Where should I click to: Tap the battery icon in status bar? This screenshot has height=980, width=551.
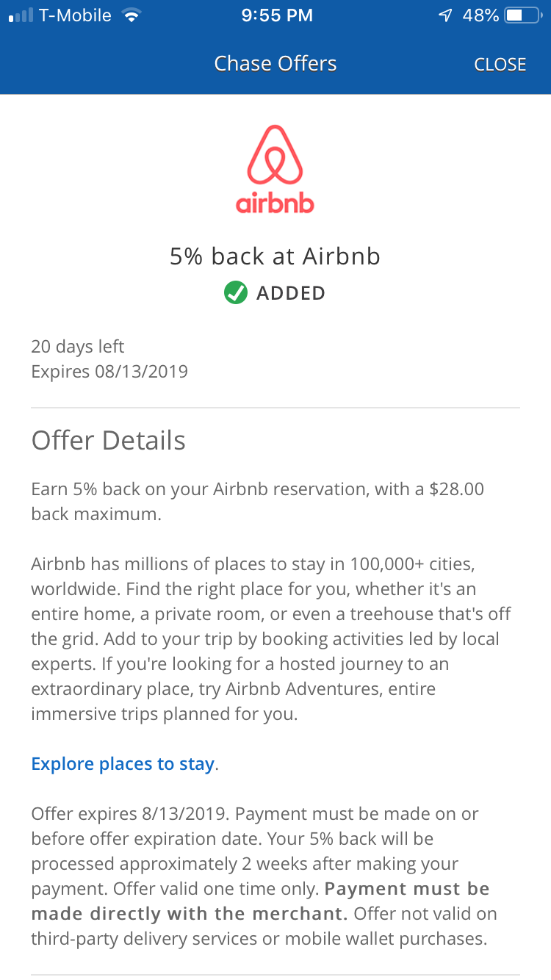click(524, 15)
